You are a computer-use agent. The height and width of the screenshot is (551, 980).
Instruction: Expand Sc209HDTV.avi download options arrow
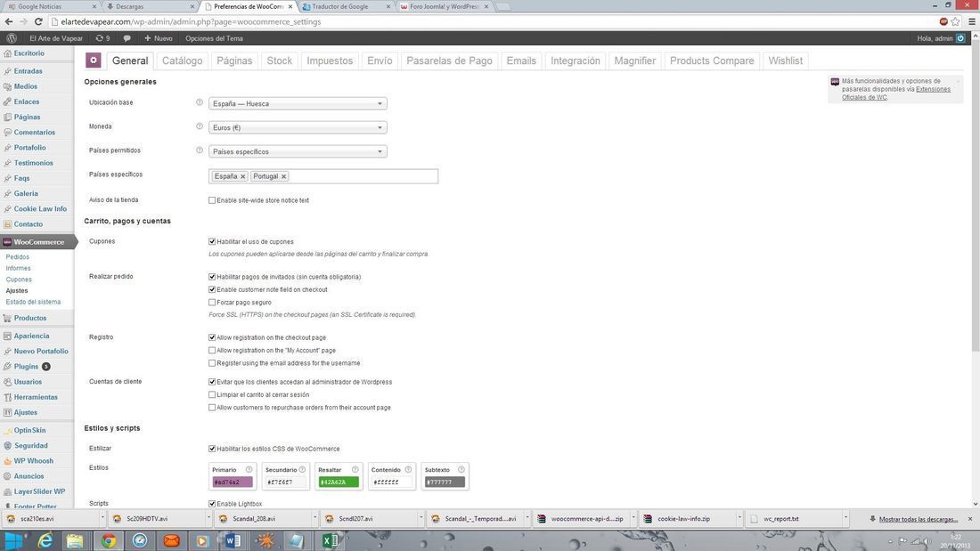coord(208,519)
